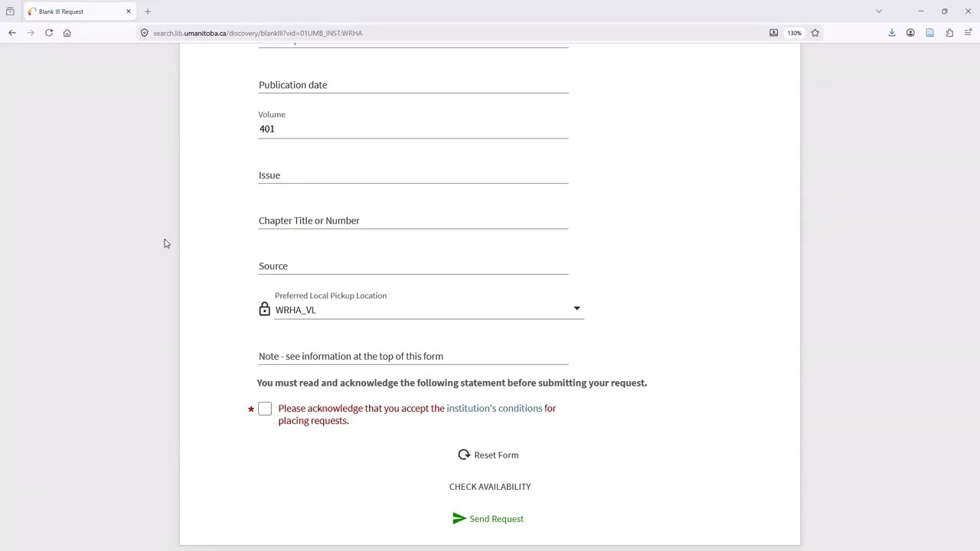Edit the Volume field containing 401
Viewport: 980px width, 551px height.
413,129
